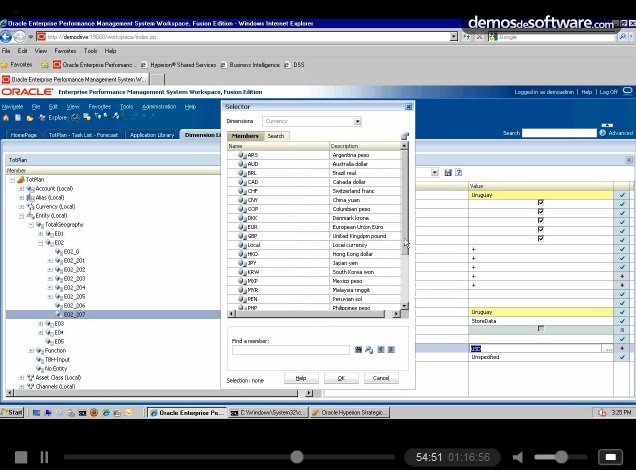This screenshot has width=636, height=470.
Task: Select the Local currency member row
Action: pyautogui.click(x=314, y=245)
